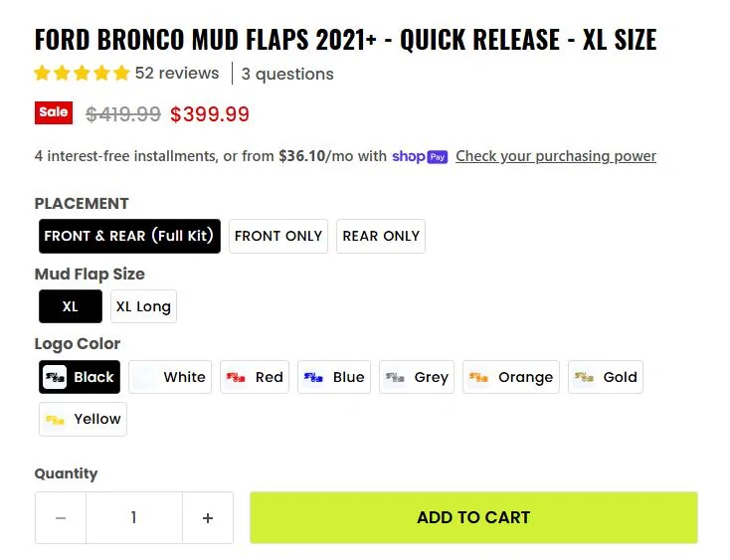The width and height of the screenshot is (730, 560).
Task: Select the Gold logo color option
Action: 606,377
